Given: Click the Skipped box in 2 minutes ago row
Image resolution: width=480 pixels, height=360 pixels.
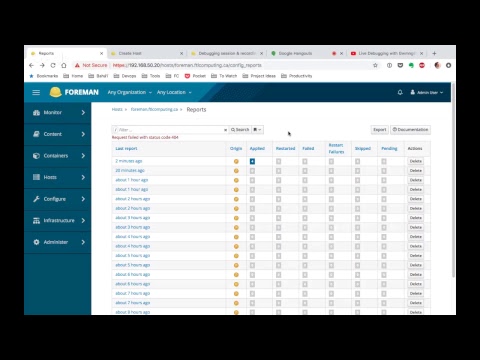Looking at the screenshot, I should click(x=358, y=161).
